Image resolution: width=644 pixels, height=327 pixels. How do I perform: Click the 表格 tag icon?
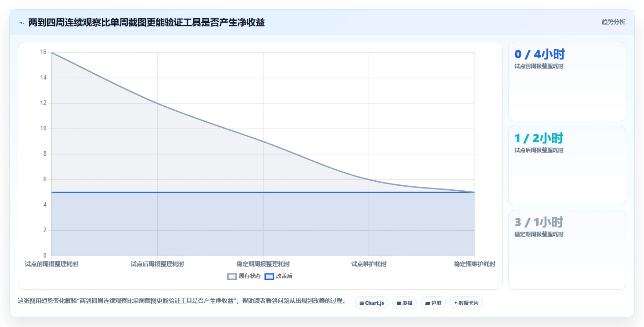[399, 303]
